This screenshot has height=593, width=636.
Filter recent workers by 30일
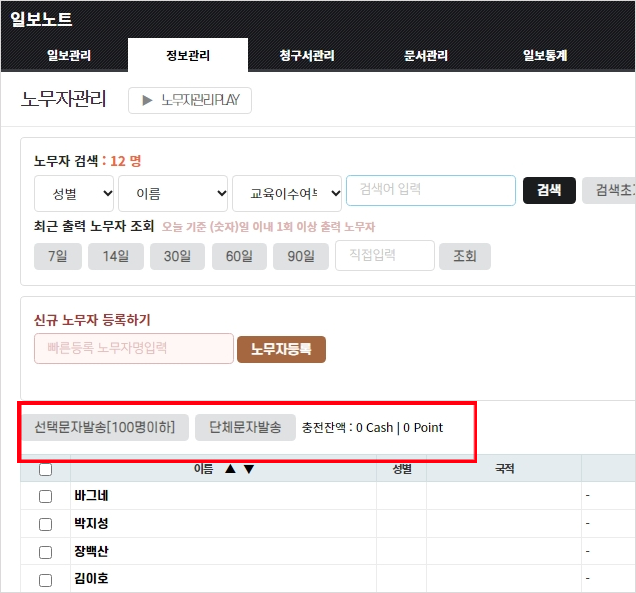(x=177, y=257)
